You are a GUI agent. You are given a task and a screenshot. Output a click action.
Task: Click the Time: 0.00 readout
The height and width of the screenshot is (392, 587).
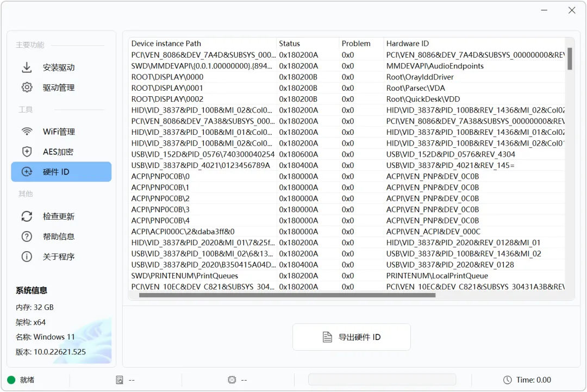point(534,380)
